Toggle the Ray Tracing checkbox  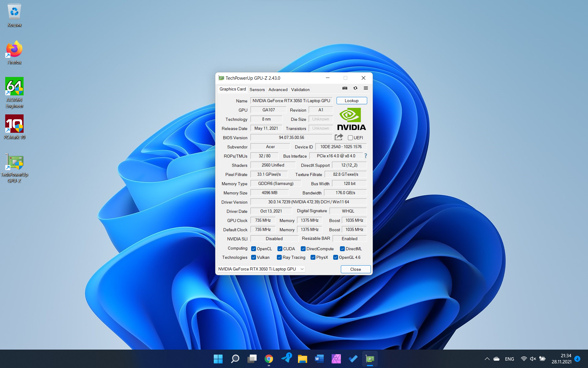coord(279,257)
